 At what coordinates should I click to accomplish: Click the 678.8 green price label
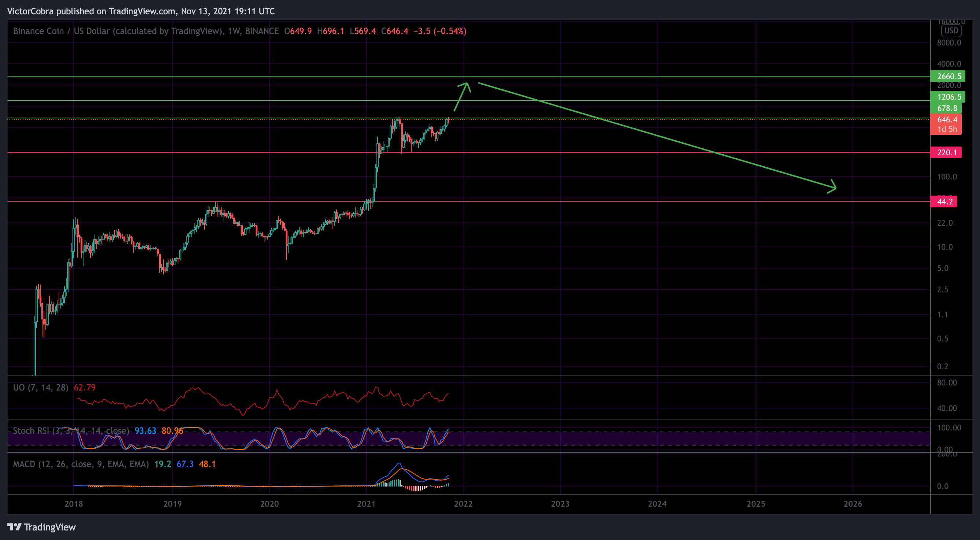[x=946, y=108]
